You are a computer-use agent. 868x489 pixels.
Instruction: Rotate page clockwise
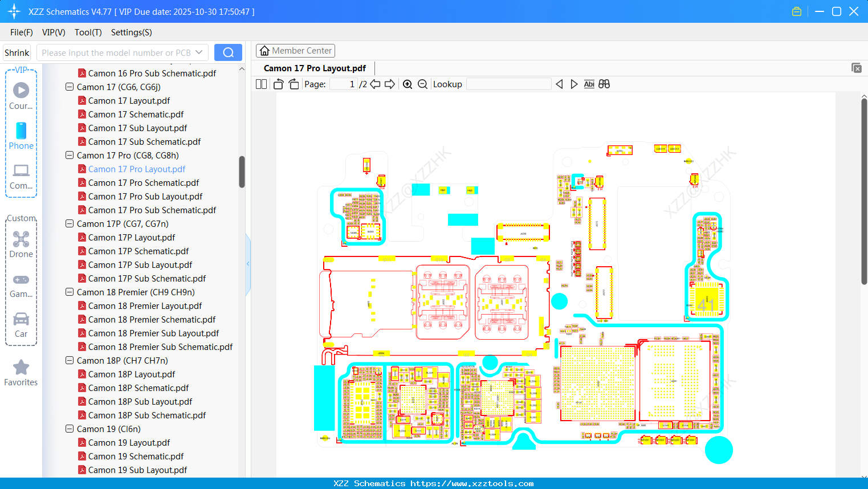tap(294, 84)
